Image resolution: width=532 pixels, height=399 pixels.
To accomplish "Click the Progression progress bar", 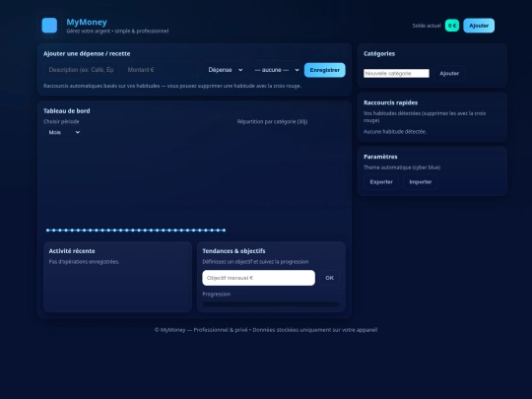I will coord(271,304).
